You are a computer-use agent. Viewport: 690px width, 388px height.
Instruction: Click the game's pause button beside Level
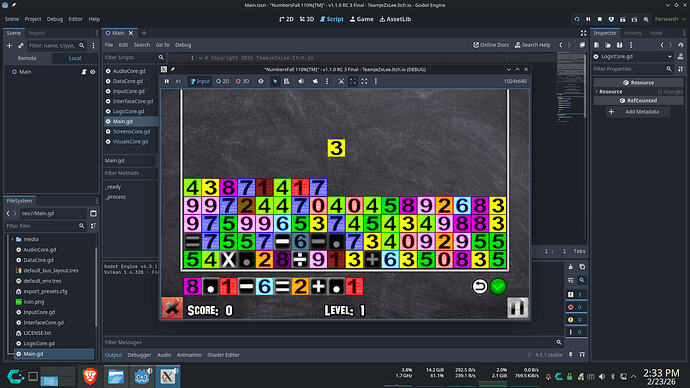(518, 307)
